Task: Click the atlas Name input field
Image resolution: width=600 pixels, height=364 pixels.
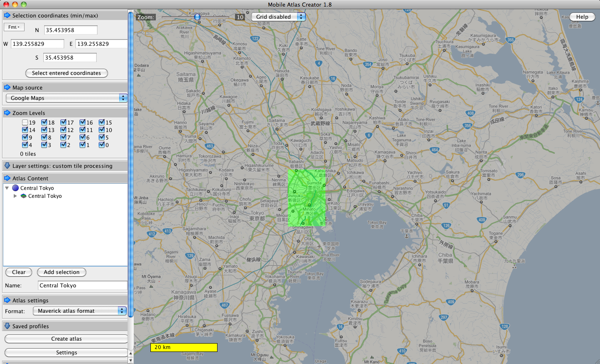Action: click(82, 285)
